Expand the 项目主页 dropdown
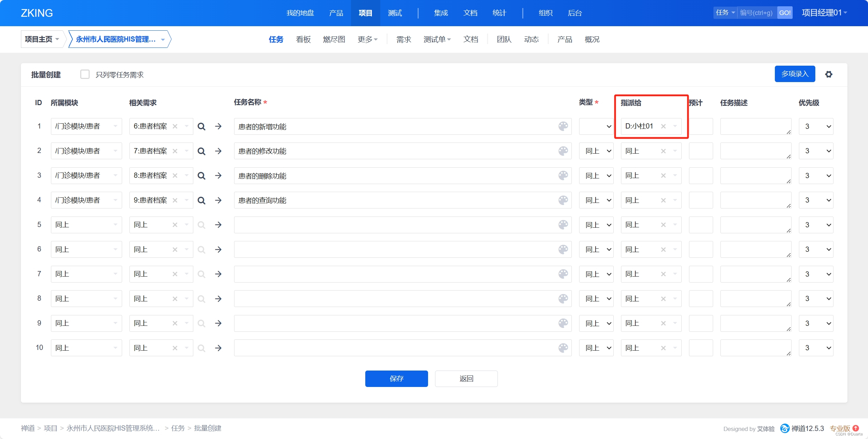 pos(42,39)
